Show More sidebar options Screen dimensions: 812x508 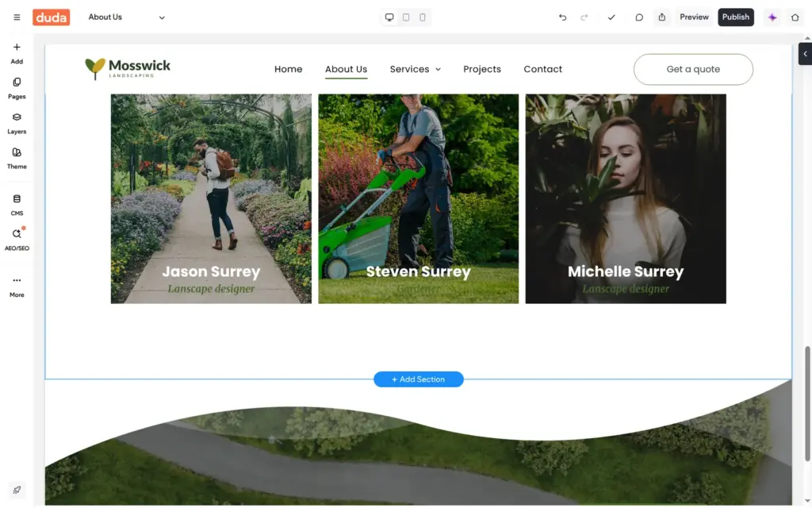17,287
